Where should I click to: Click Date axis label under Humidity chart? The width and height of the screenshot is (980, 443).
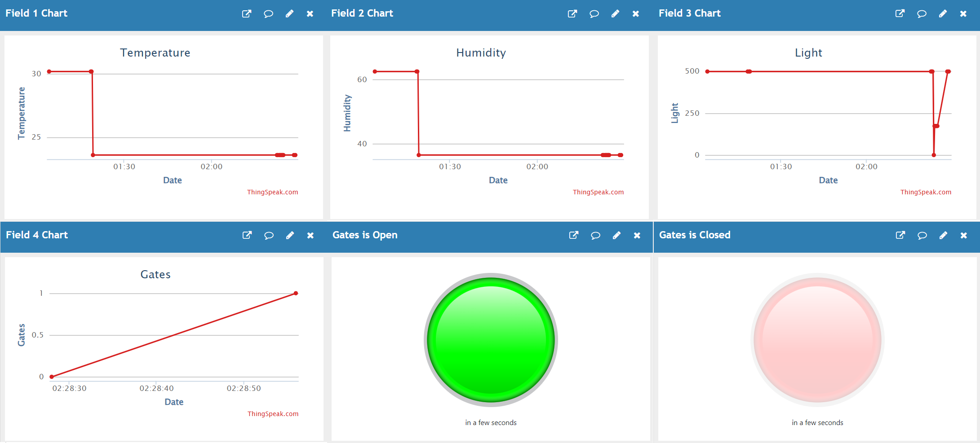point(498,180)
